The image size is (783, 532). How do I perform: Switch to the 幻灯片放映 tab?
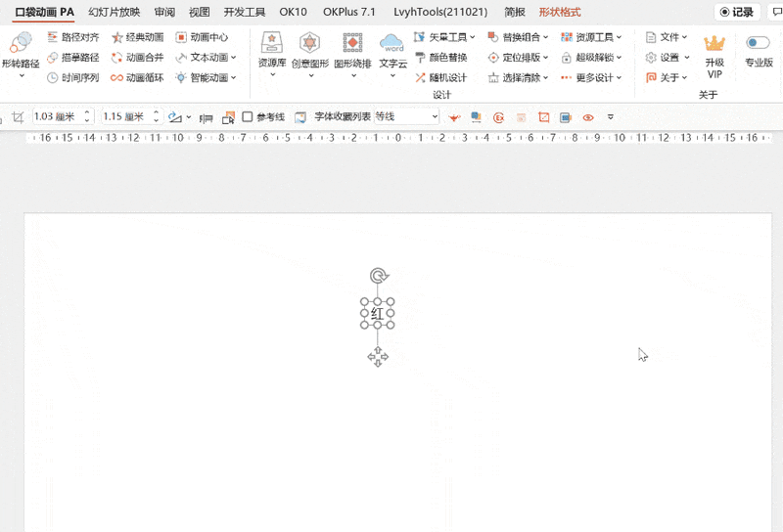click(x=114, y=12)
